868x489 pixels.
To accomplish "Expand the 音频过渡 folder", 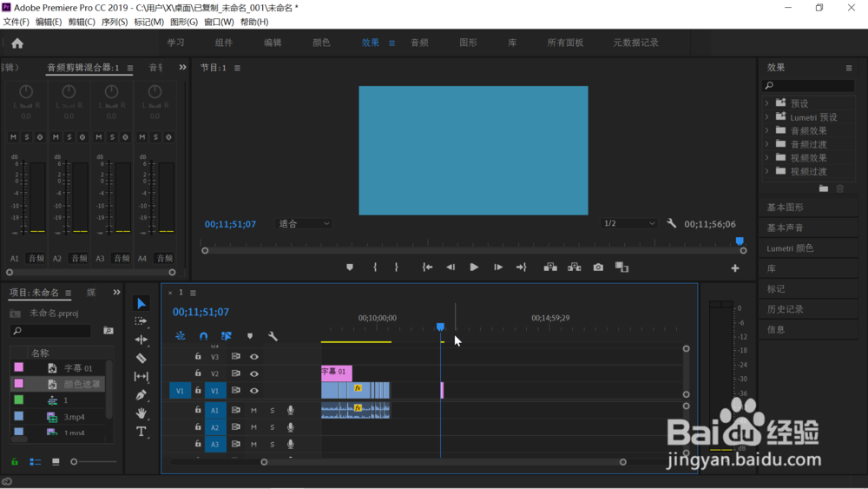I will (x=766, y=144).
